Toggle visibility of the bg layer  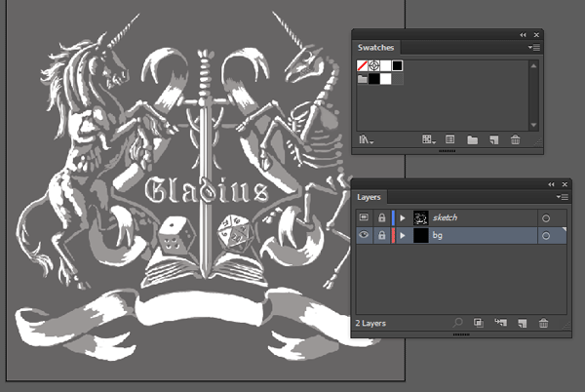(364, 235)
